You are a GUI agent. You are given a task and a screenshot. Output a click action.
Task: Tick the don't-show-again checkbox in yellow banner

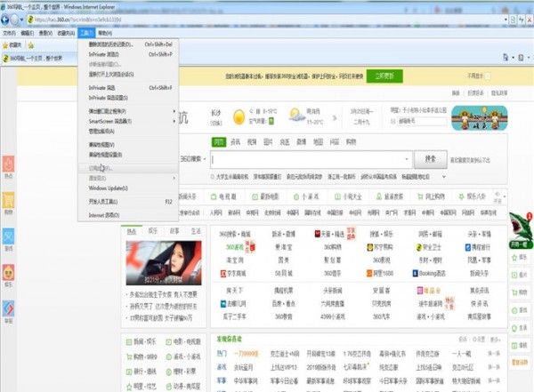(488, 76)
